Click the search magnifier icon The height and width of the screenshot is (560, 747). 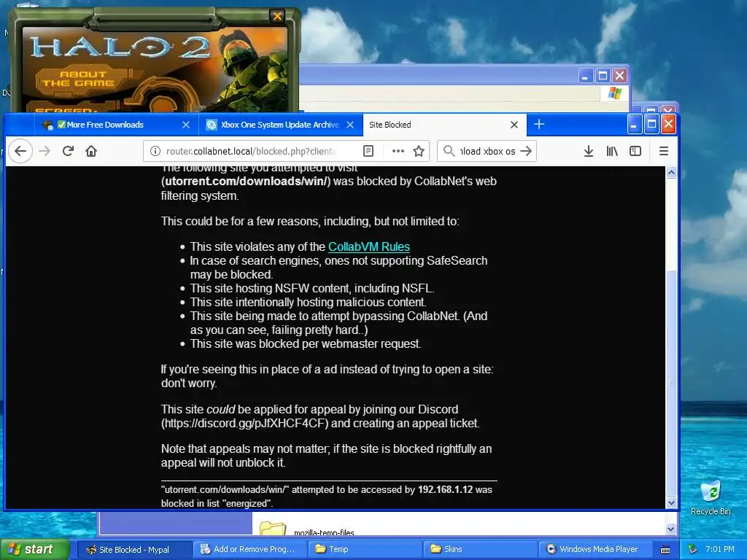click(449, 152)
